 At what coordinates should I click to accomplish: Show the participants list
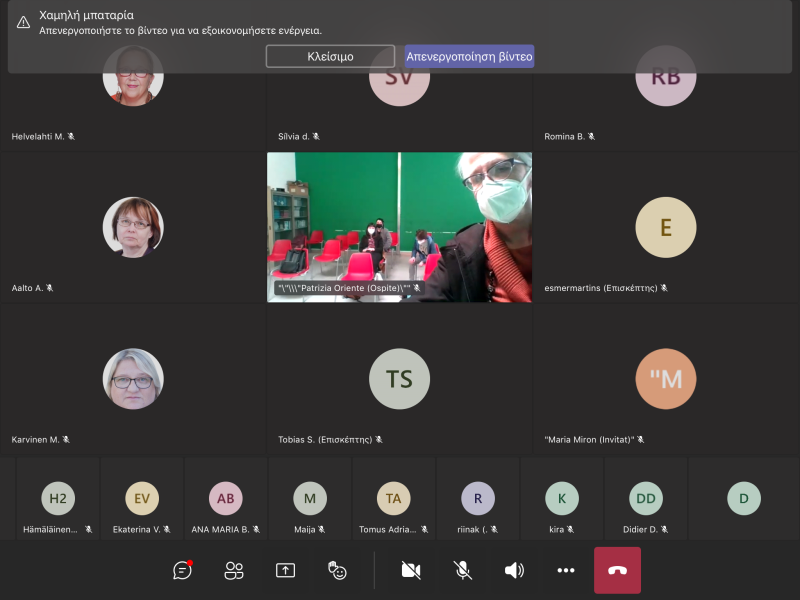(x=234, y=570)
